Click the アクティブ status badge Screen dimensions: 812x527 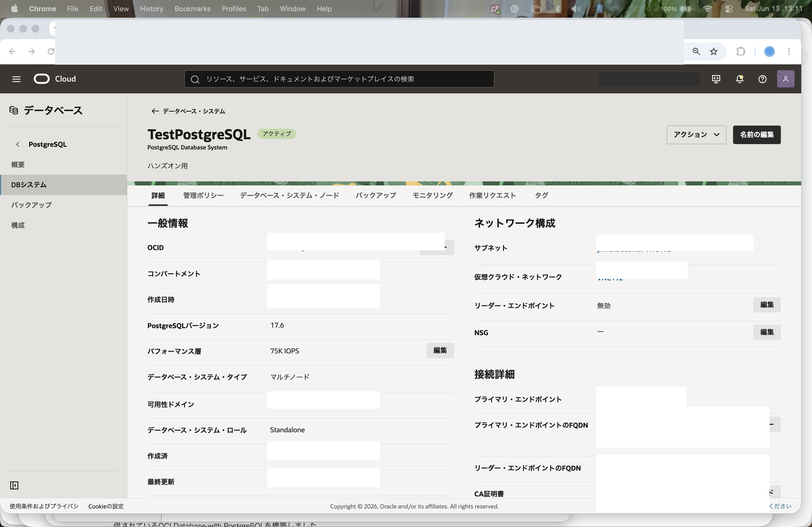click(277, 134)
